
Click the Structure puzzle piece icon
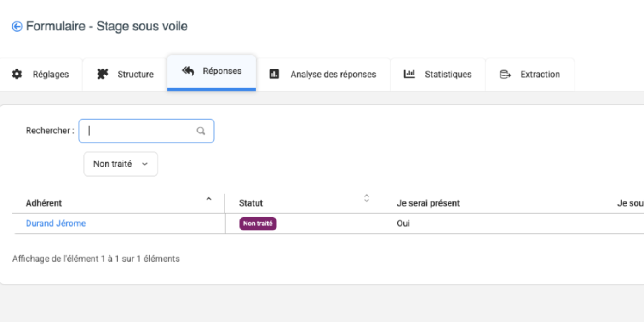coord(103,74)
